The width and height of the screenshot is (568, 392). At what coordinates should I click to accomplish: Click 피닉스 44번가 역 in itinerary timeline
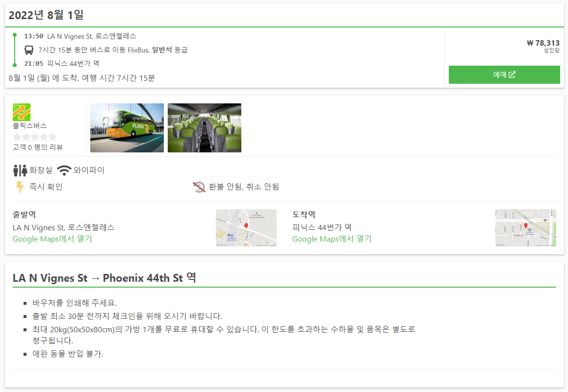(x=73, y=64)
